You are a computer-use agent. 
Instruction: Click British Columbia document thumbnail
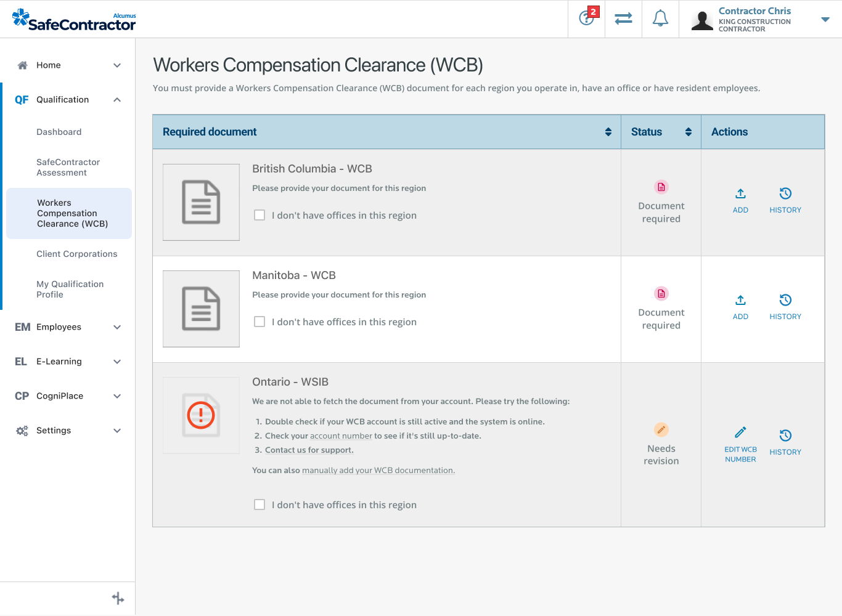point(201,202)
